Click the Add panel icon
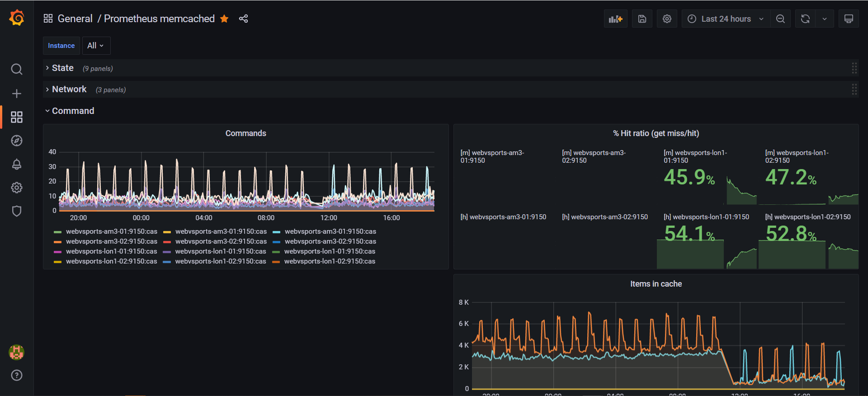The width and height of the screenshot is (868, 396). coord(615,19)
